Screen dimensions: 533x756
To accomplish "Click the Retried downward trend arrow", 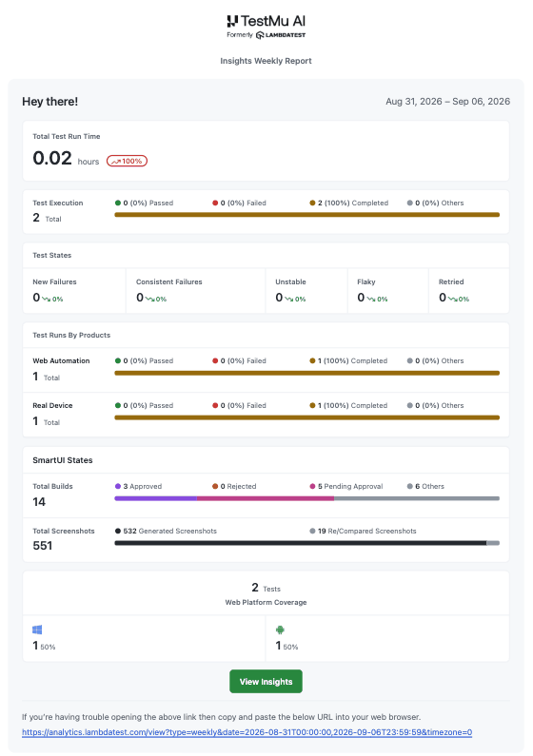I will (452, 299).
